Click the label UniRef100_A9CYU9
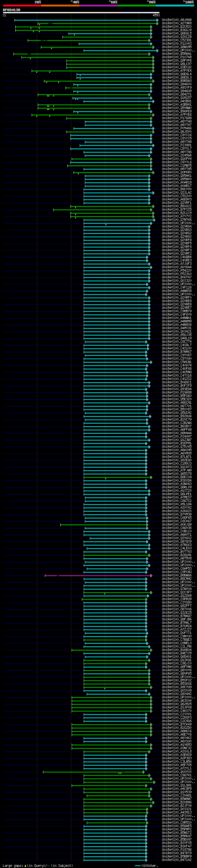Image resolution: width=197 pixels, height=868 pixels. 177,687
